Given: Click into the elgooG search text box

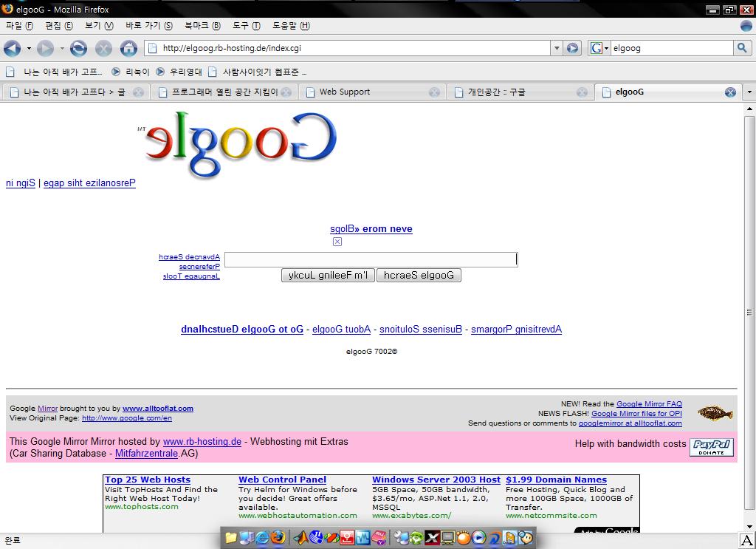Looking at the screenshot, I should click(x=371, y=259).
